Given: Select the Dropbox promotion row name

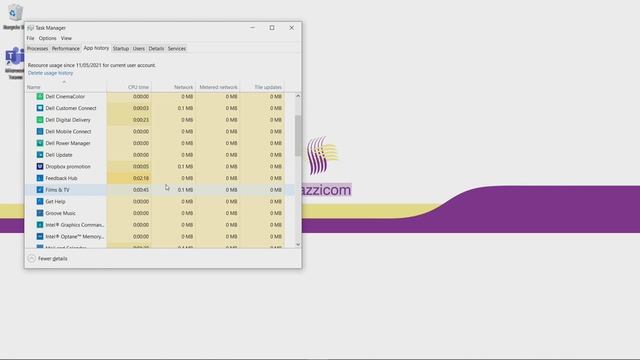Looking at the screenshot, I should (68, 167).
